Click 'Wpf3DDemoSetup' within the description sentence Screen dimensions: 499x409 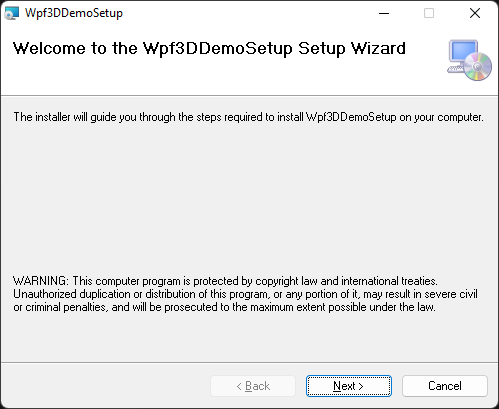[x=351, y=117]
